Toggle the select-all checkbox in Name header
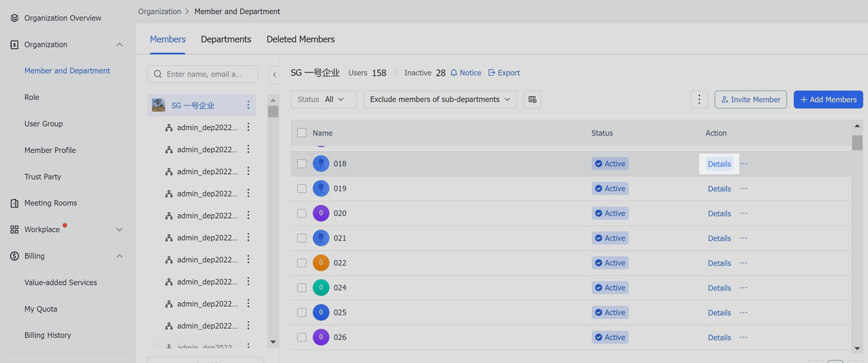 pyautogui.click(x=302, y=133)
